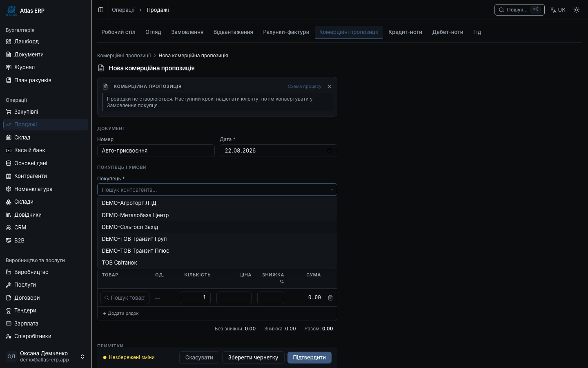Open План рахунків in the sidebar

coord(45,80)
